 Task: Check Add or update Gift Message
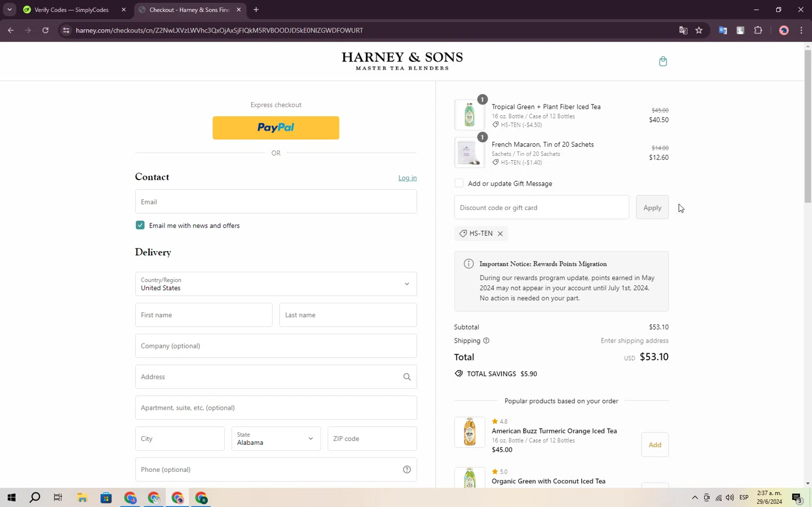click(459, 183)
